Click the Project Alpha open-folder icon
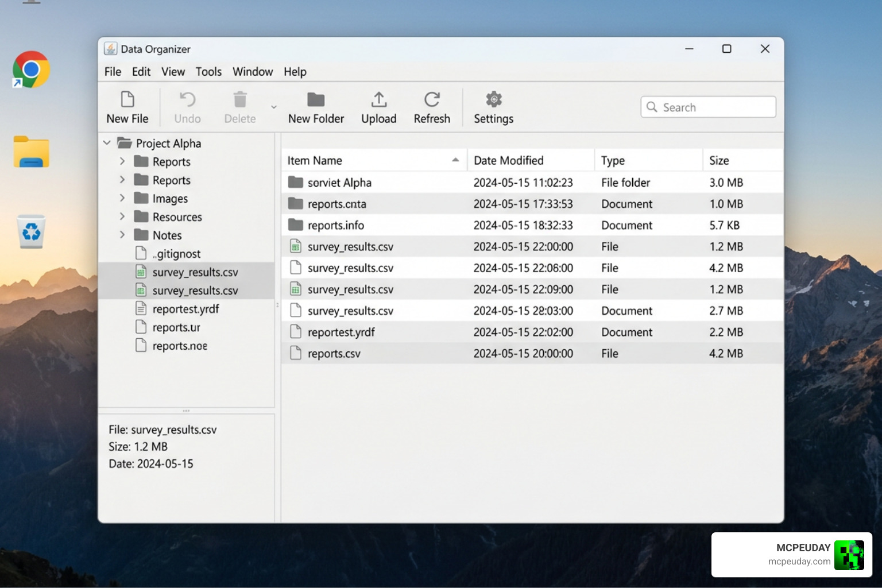 coord(125,143)
